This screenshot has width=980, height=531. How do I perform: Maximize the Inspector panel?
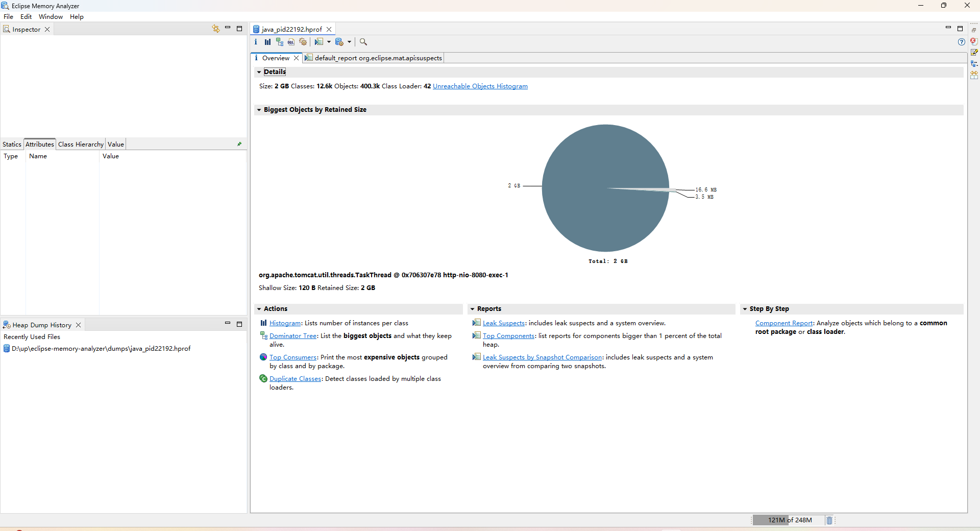point(239,29)
